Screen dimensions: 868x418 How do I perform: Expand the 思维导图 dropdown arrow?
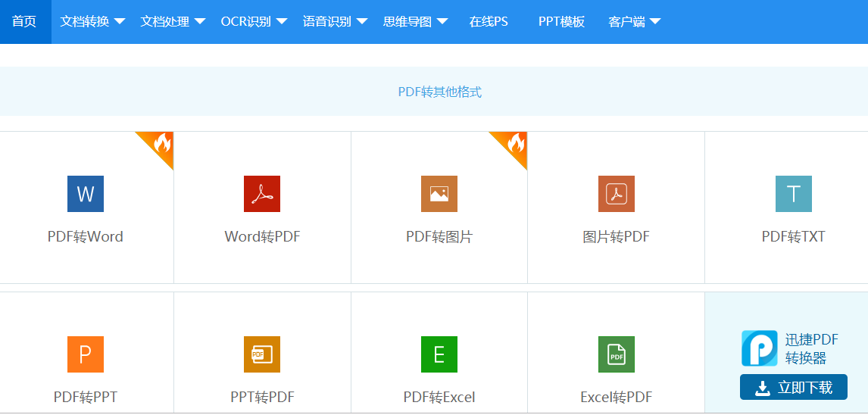tap(442, 22)
